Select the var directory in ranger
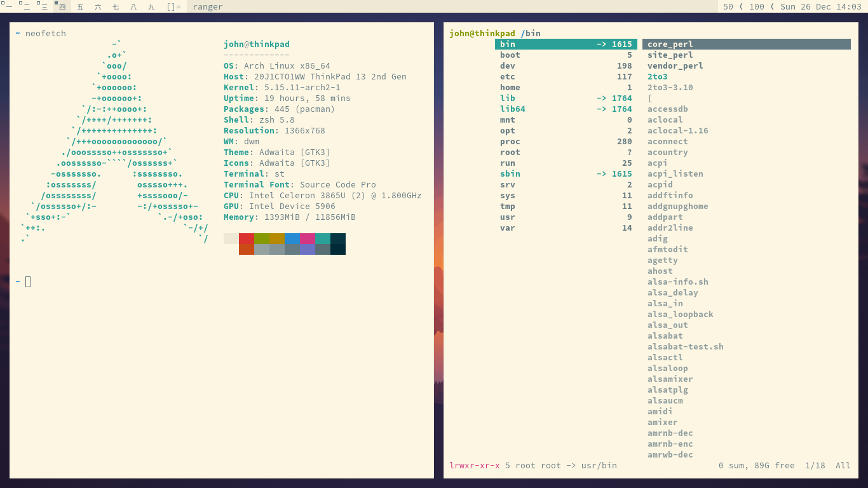 pyautogui.click(x=566, y=227)
